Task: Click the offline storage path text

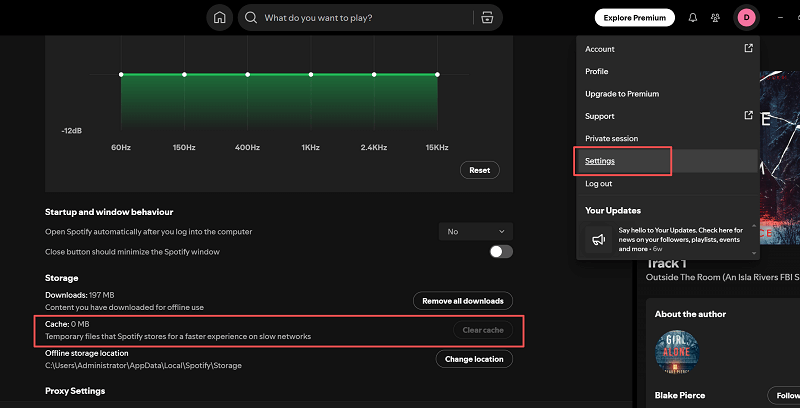Action: point(143,366)
